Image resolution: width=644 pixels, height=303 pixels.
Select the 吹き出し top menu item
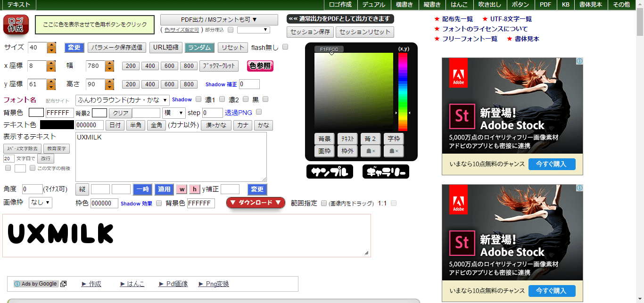[x=489, y=5]
